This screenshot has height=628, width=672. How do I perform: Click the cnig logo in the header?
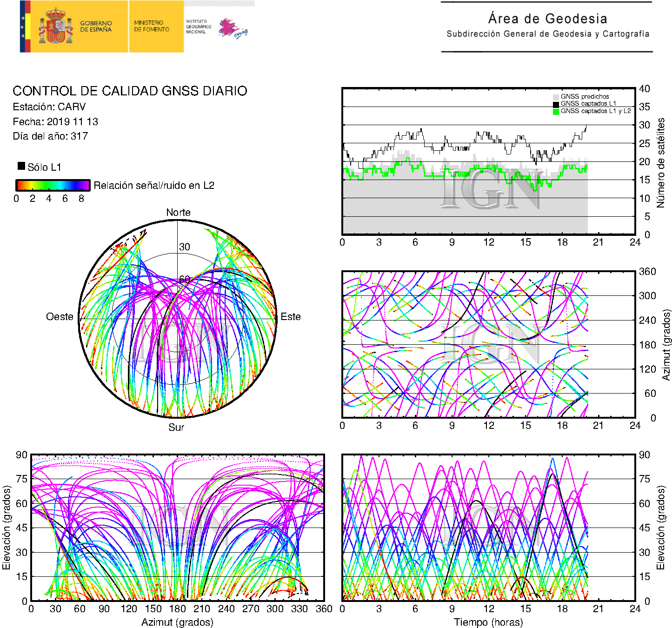[x=233, y=28]
